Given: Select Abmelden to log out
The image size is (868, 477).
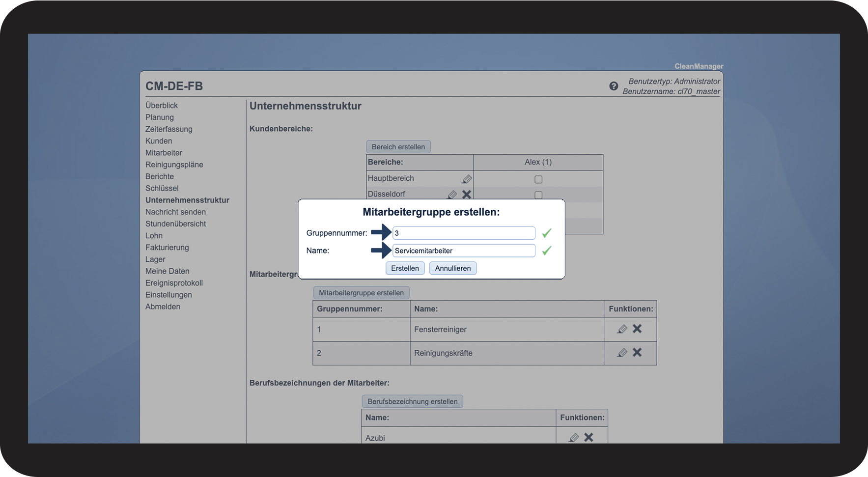Looking at the screenshot, I should point(163,307).
